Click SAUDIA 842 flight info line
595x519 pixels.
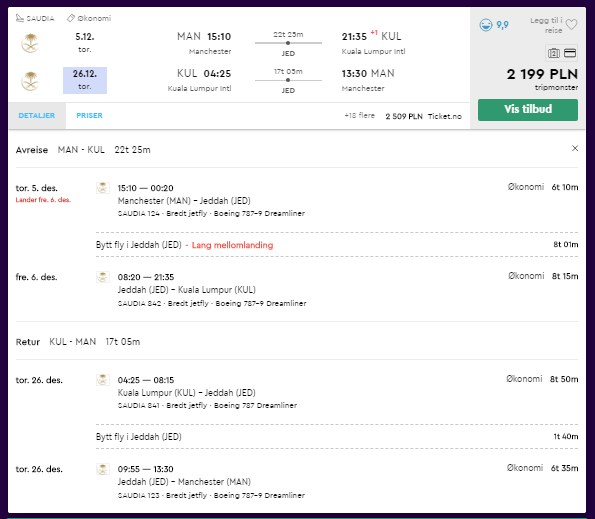[x=212, y=304]
